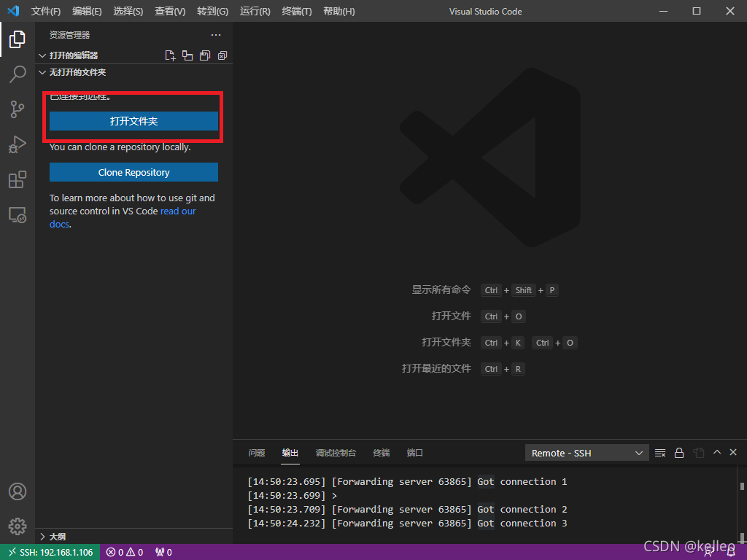The width and height of the screenshot is (747, 560).
Task: Open the Accounts menu icon
Action: 18,491
